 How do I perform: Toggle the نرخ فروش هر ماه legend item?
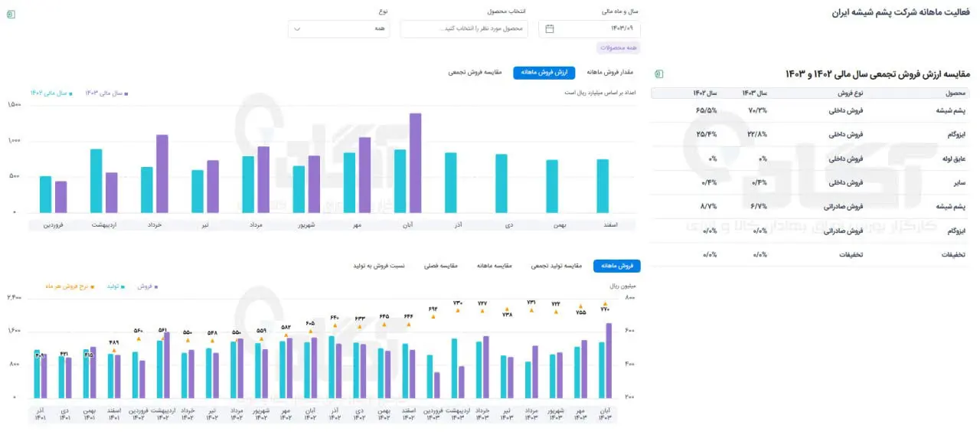tap(70, 286)
